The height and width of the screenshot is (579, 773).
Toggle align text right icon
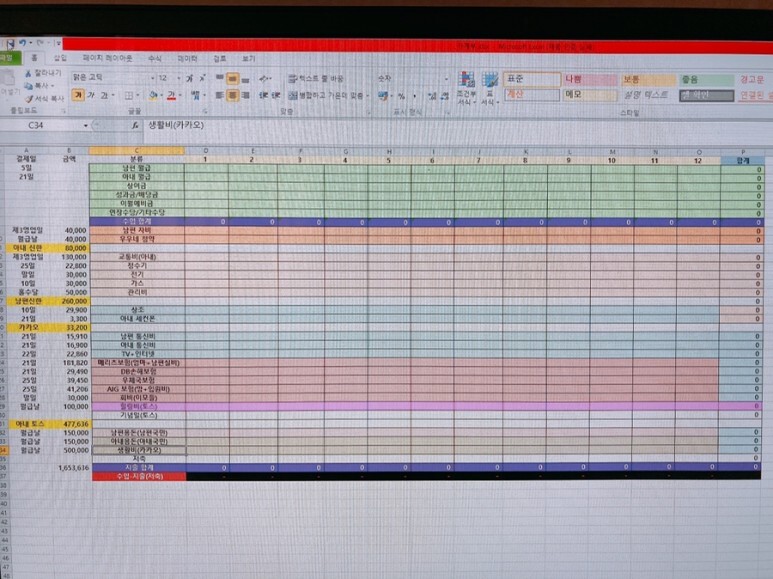[x=246, y=95]
